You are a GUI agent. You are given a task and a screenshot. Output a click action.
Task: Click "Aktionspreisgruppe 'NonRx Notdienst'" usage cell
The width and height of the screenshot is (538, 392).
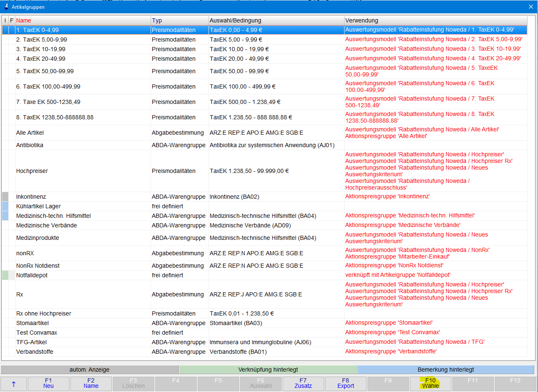(436, 266)
